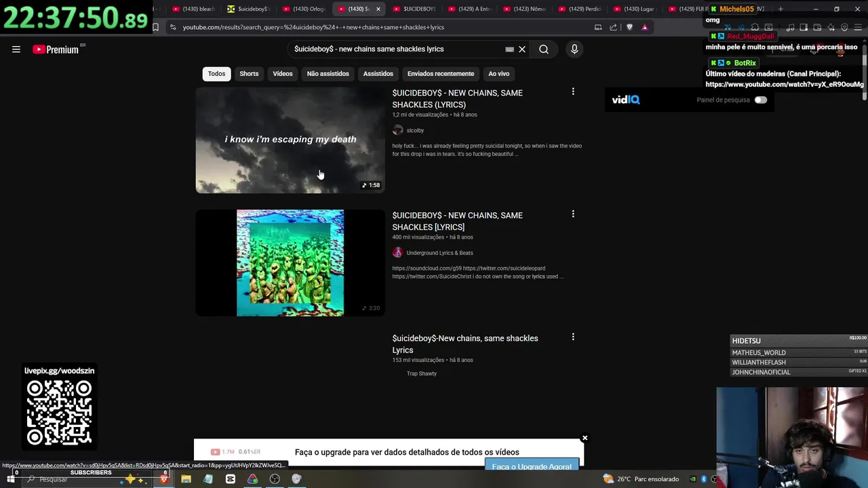This screenshot has height=488, width=868.
Task: Select the Shorts filter chip
Action: pos(249,73)
